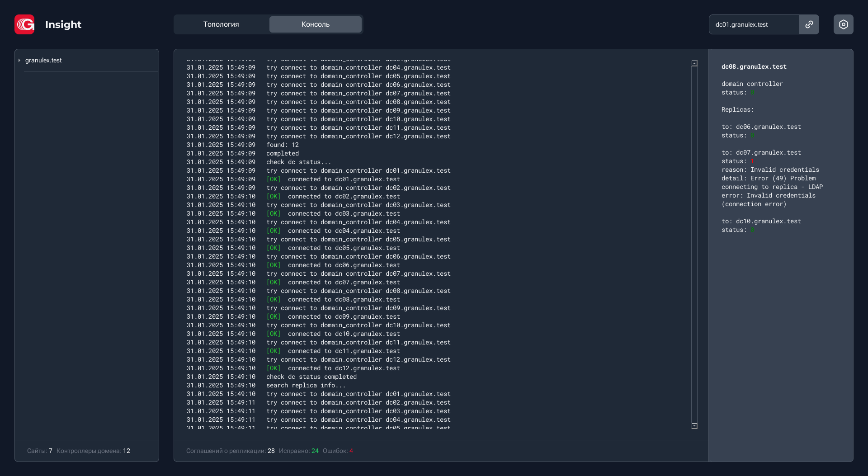Click replica entry 'to: dc10.granulex.test'
Screen dimensions: 868x476
pos(761,221)
